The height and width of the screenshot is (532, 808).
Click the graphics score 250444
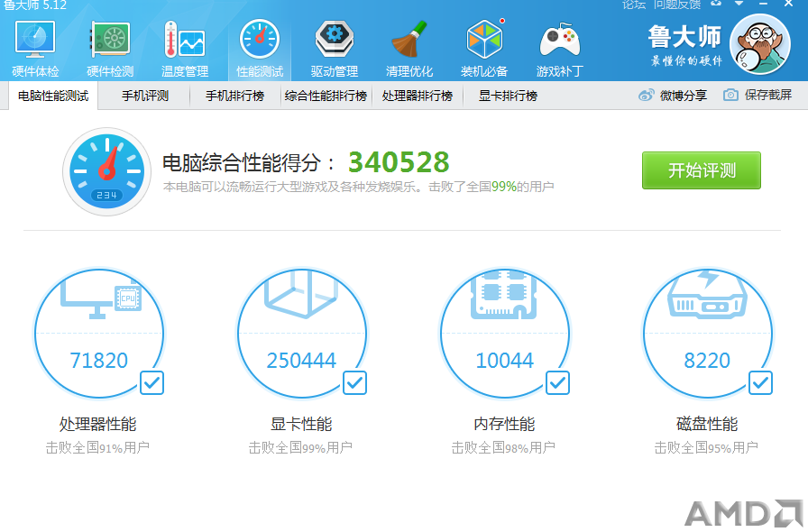pyautogui.click(x=301, y=361)
